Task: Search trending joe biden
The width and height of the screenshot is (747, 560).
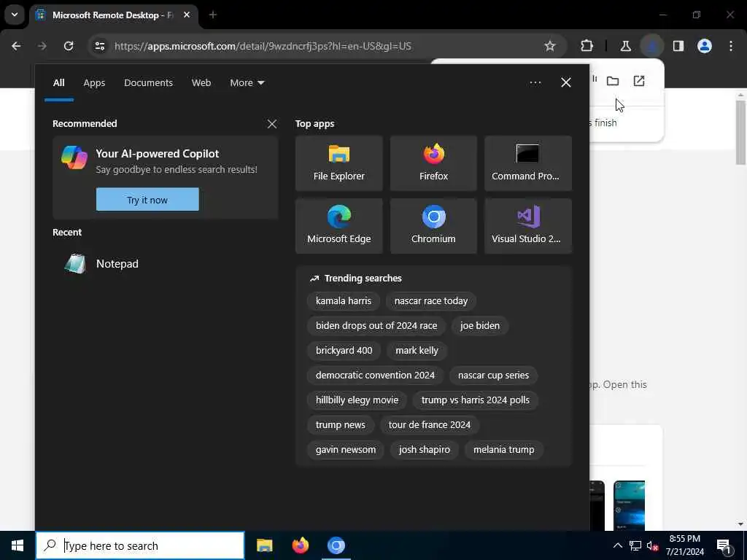Action: point(480,326)
